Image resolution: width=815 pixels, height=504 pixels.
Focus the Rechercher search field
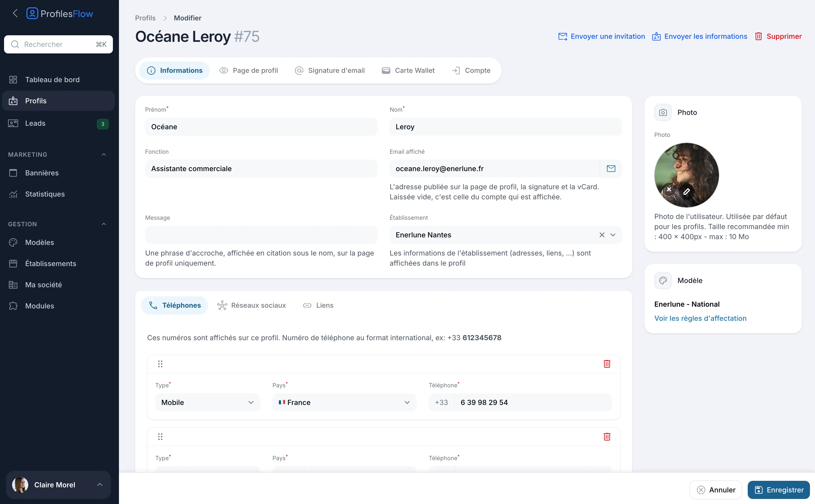pos(58,44)
